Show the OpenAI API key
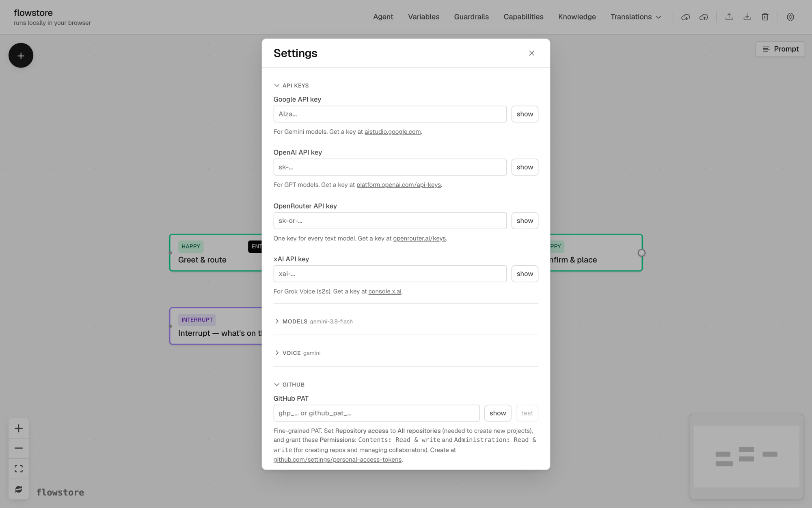 coord(525,167)
